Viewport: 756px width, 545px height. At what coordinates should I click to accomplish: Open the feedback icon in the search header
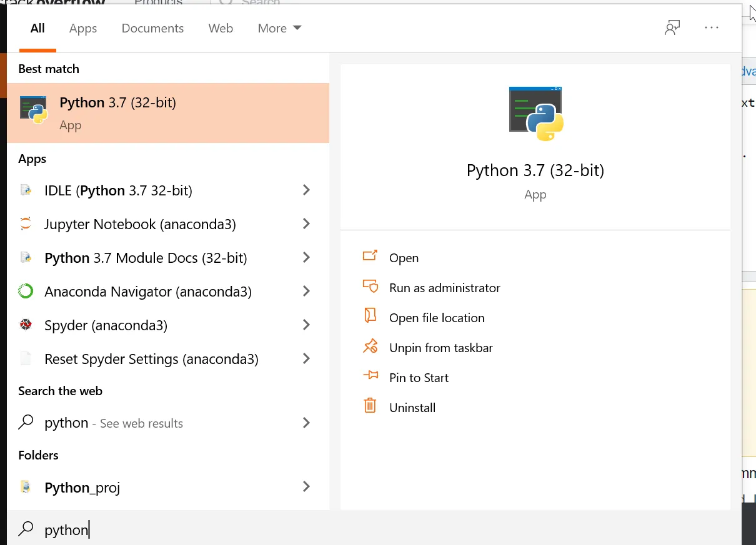pyautogui.click(x=672, y=28)
